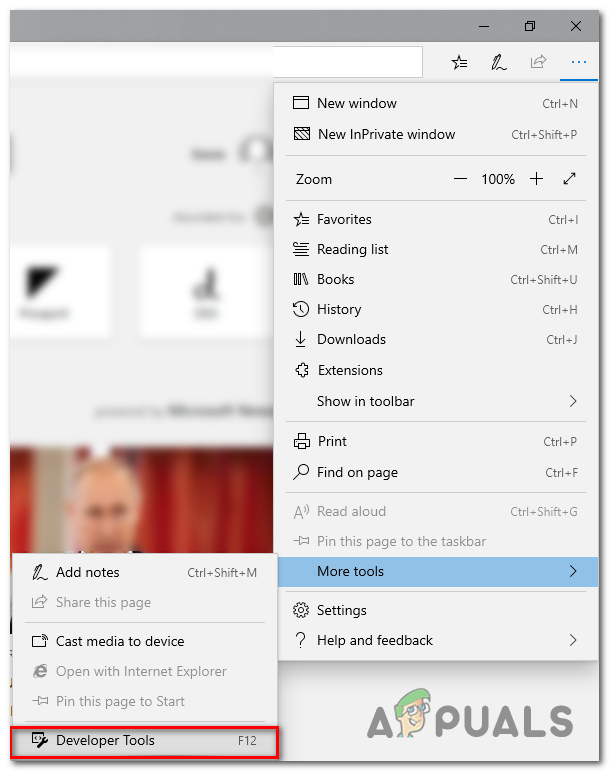
Task: Open the Favorites hub star icon
Action: click(x=459, y=63)
